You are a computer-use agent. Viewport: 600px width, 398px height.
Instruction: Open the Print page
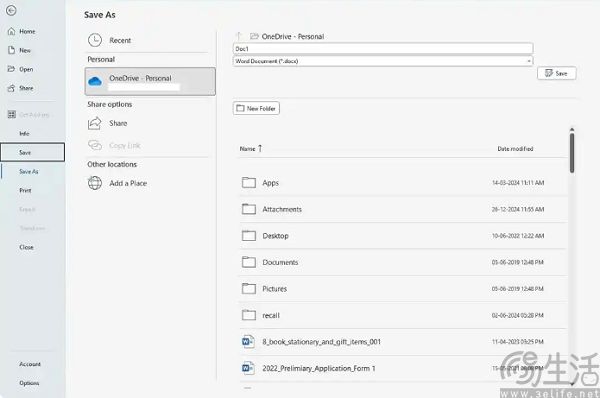click(x=25, y=190)
